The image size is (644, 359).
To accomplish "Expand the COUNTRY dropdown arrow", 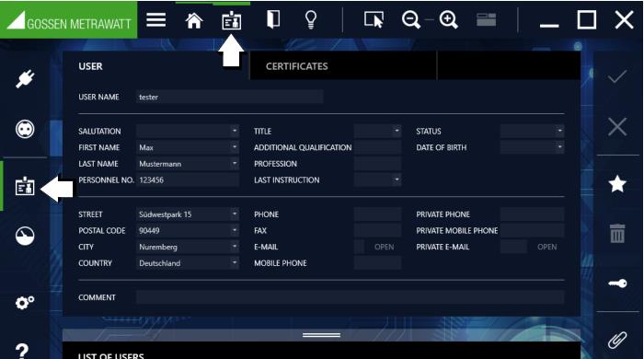I will point(235,263).
